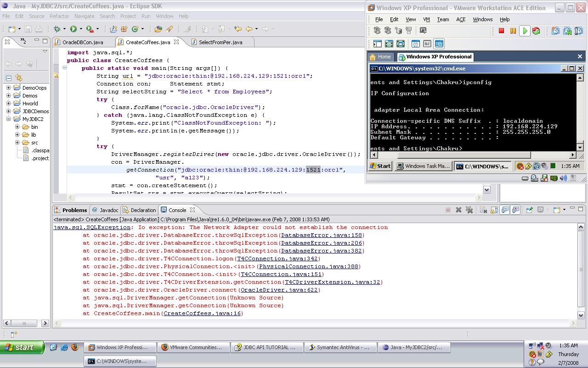This screenshot has width=588, height=368.
Task: Open Eclipse Refactor menu
Action: (59, 16)
